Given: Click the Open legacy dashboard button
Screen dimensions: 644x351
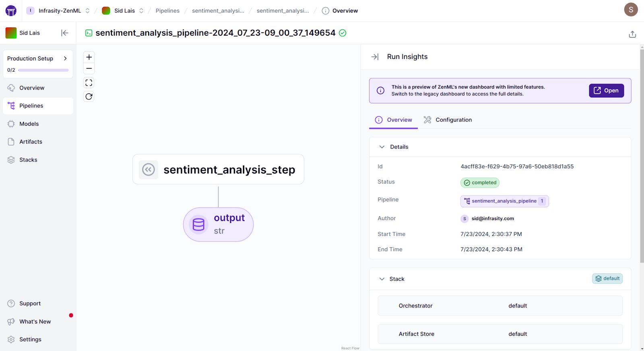Looking at the screenshot, I should (x=606, y=91).
